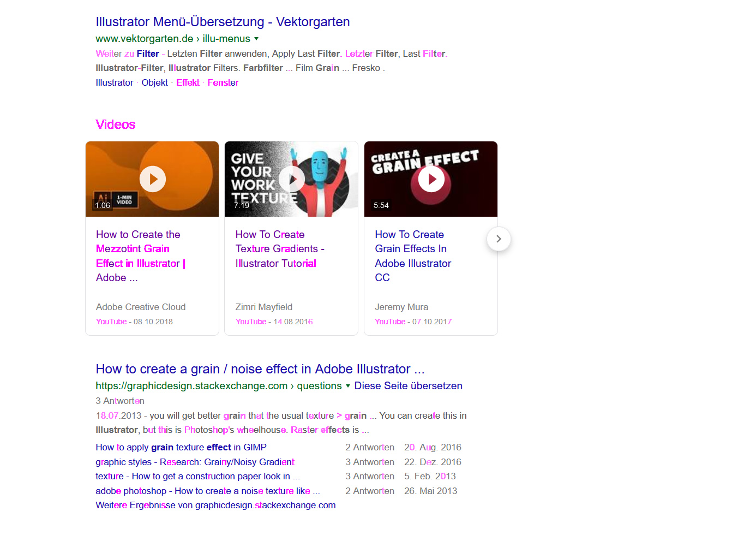Click the '3 Antworten' text under the stackexchange URL
Viewport: 756px width, 547px height.
click(x=120, y=401)
